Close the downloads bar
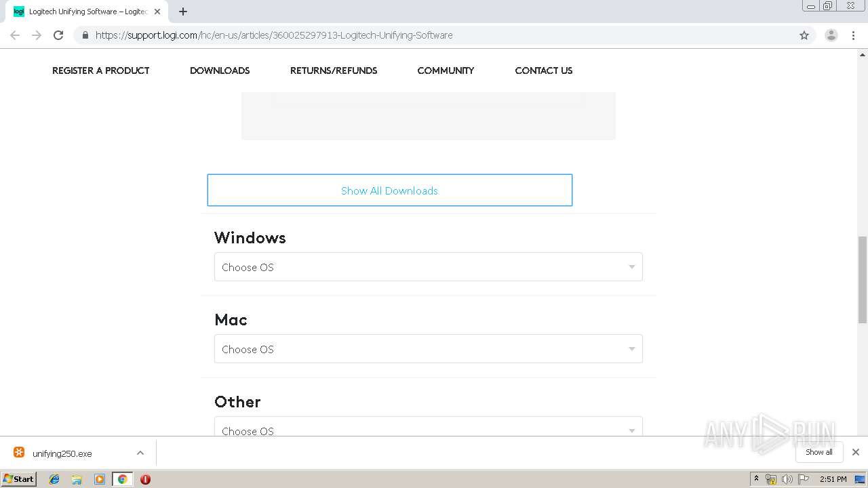The height and width of the screenshot is (488, 868). [856, 452]
